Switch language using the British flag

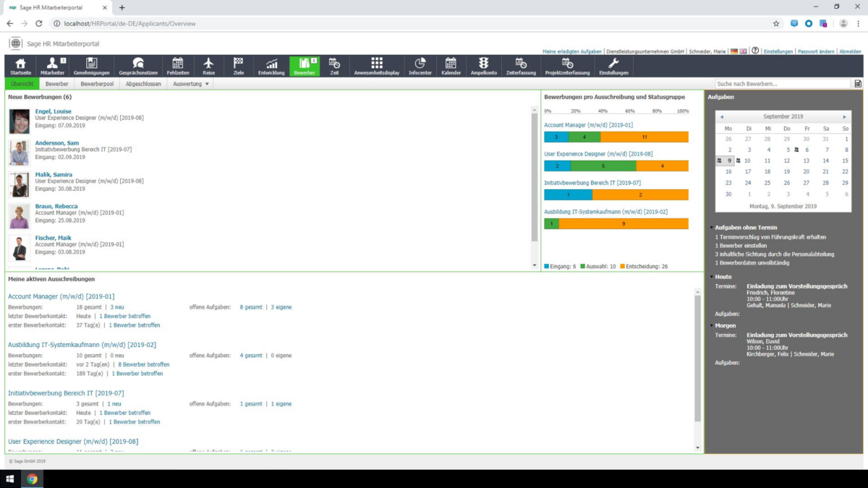pos(743,51)
